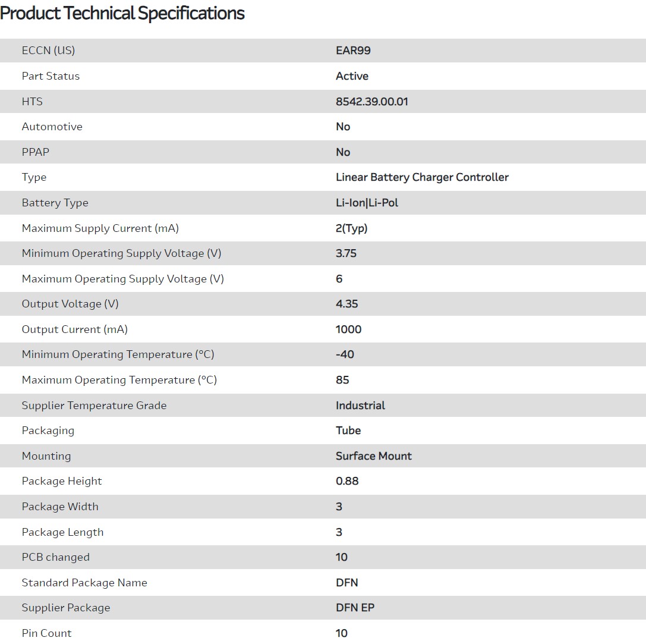Select the Automotive row label
Viewport: 646px width, 644px height.
click(52, 127)
